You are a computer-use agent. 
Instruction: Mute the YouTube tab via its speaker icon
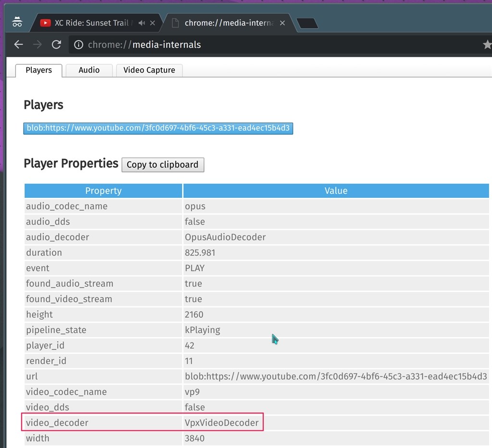[141, 23]
